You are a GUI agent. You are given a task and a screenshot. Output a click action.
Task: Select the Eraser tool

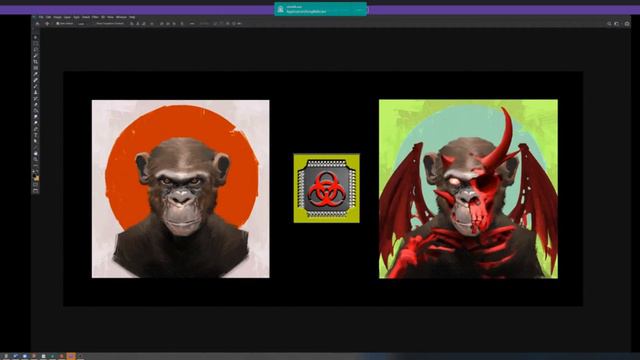36,104
